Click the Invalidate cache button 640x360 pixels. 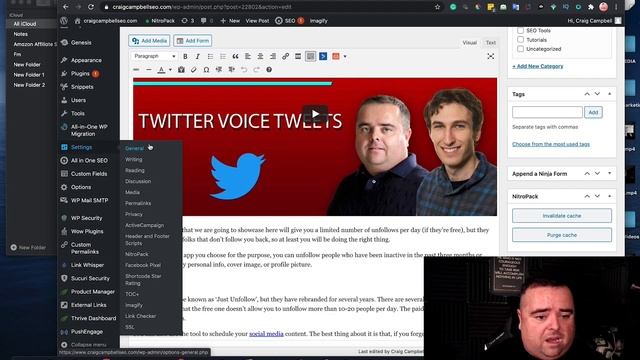click(x=562, y=216)
